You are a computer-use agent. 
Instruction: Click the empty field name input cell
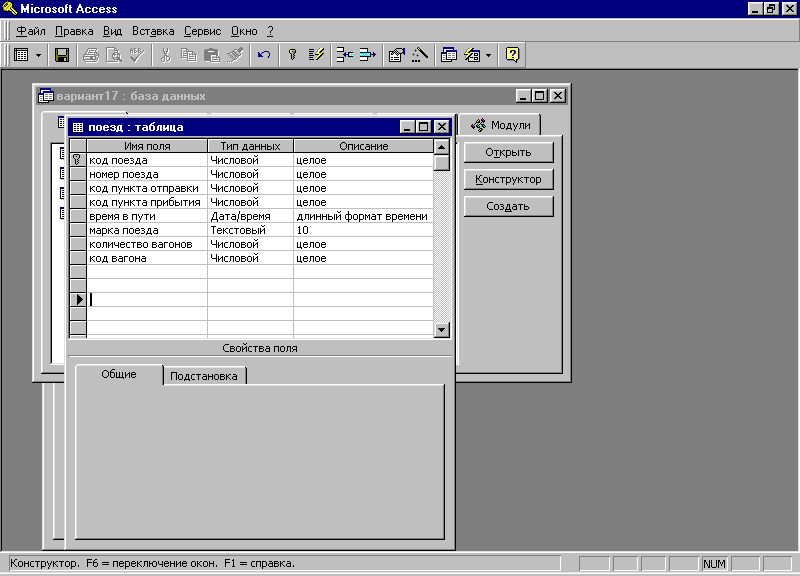(147, 300)
